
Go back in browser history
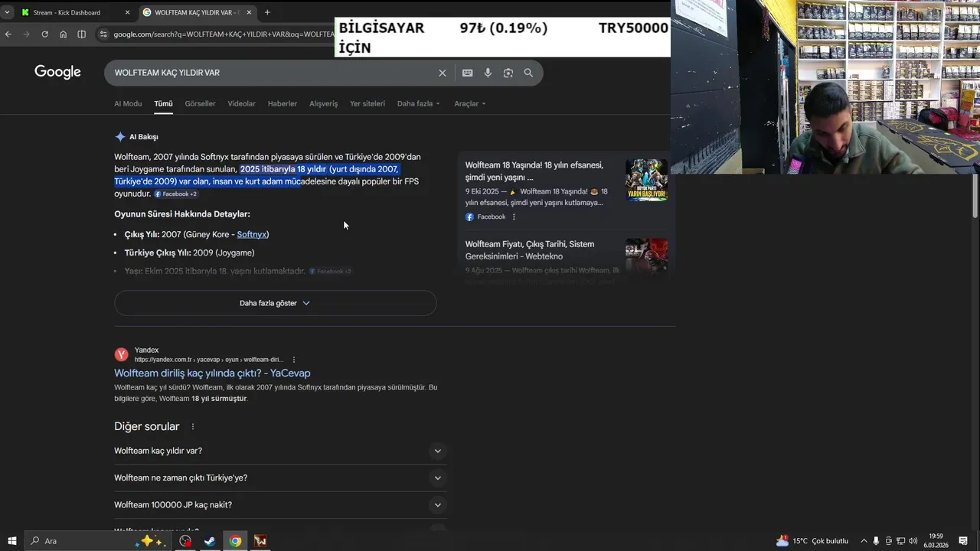click(8, 34)
